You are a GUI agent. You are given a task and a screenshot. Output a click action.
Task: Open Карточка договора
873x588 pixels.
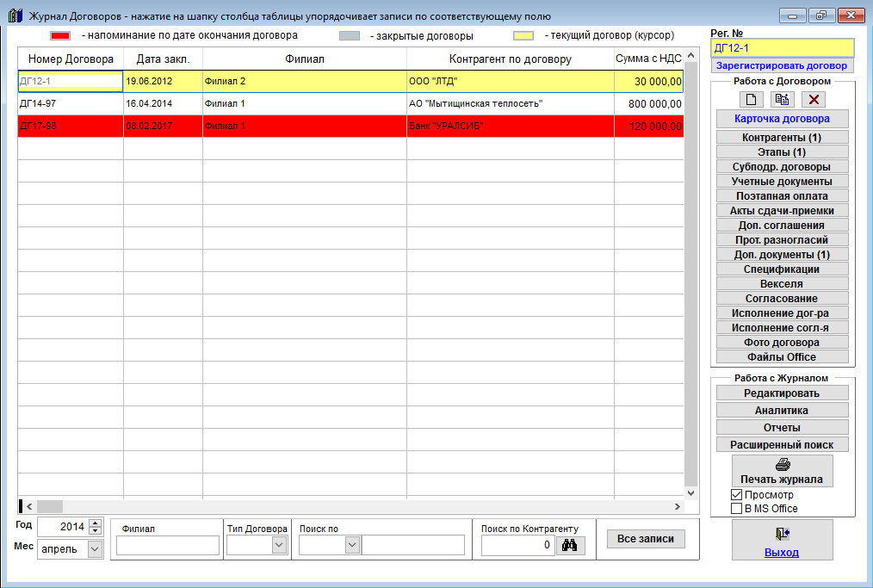point(783,119)
